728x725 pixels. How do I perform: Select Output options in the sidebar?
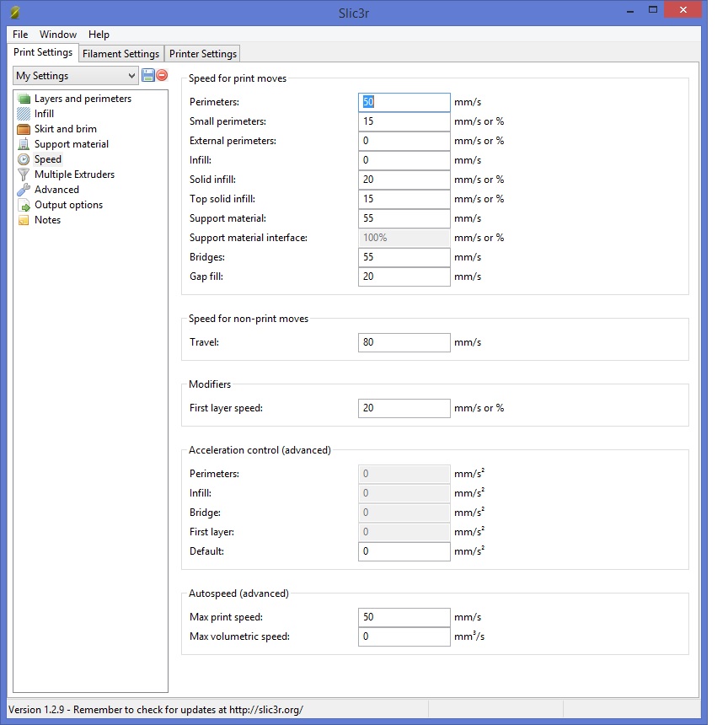tap(69, 205)
